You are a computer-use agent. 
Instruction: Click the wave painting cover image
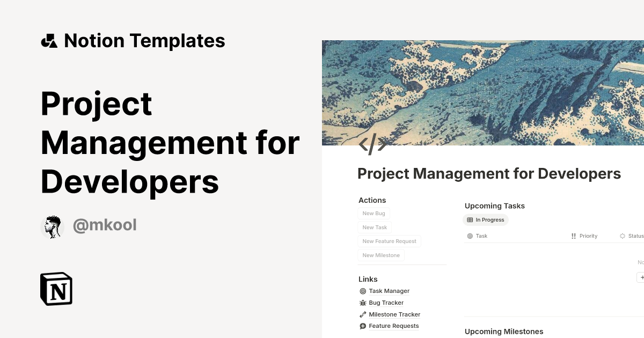(x=483, y=92)
